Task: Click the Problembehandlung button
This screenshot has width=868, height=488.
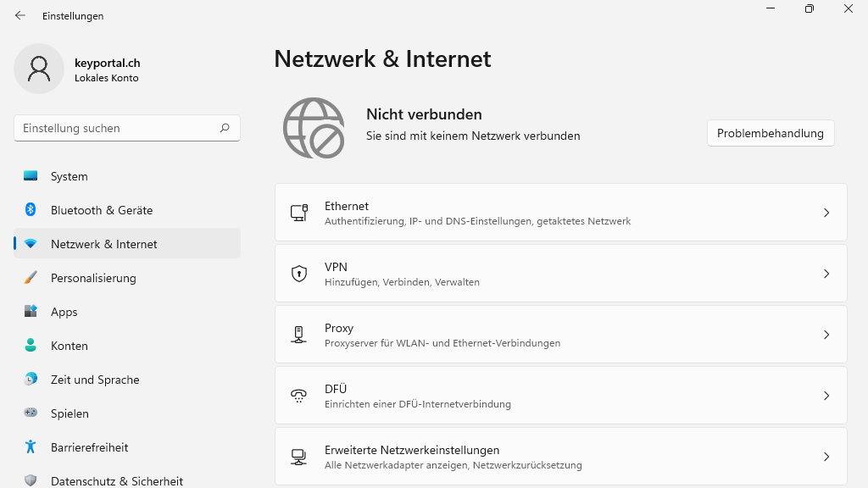Action: tap(771, 133)
